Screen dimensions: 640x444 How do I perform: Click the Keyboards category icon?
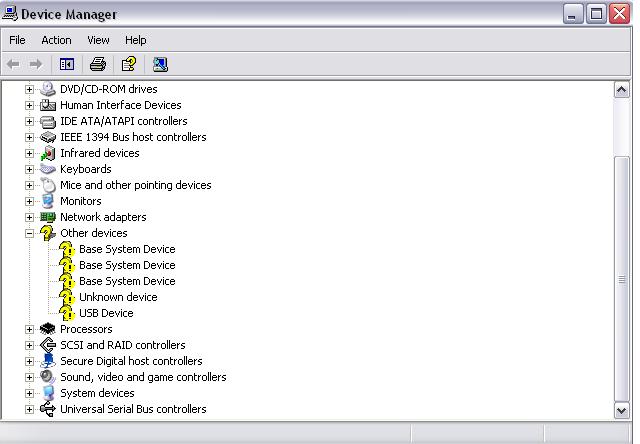48,169
